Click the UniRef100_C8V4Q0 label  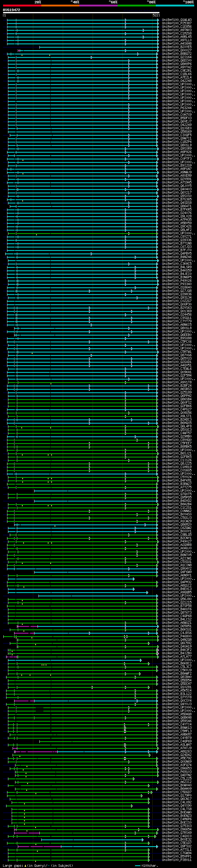point(177,440)
